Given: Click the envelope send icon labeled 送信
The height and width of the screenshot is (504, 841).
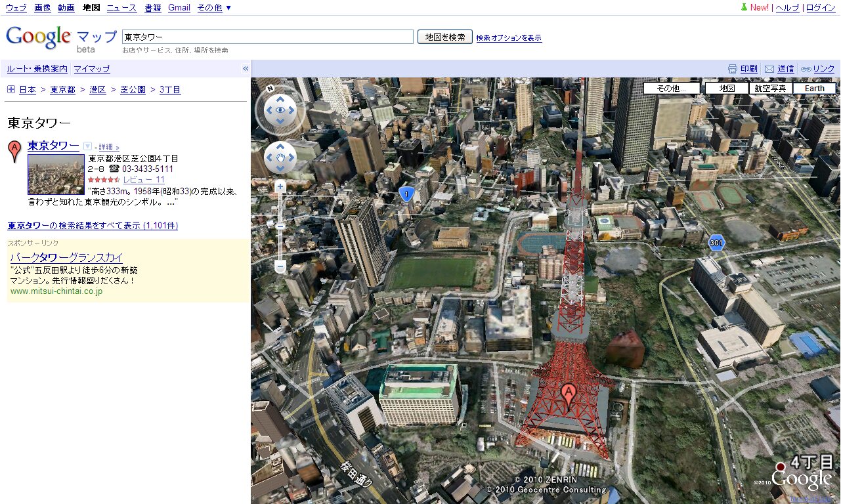Looking at the screenshot, I should (x=769, y=69).
